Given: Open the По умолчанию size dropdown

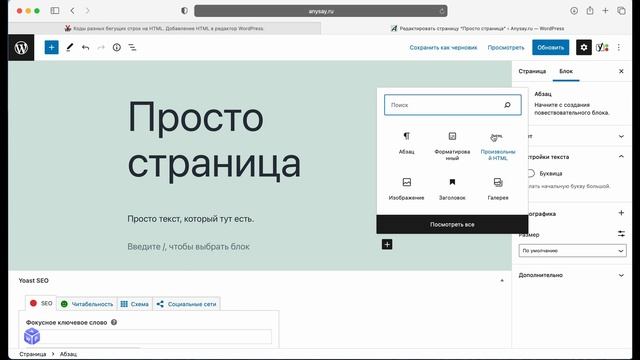Looking at the screenshot, I should [572, 251].
